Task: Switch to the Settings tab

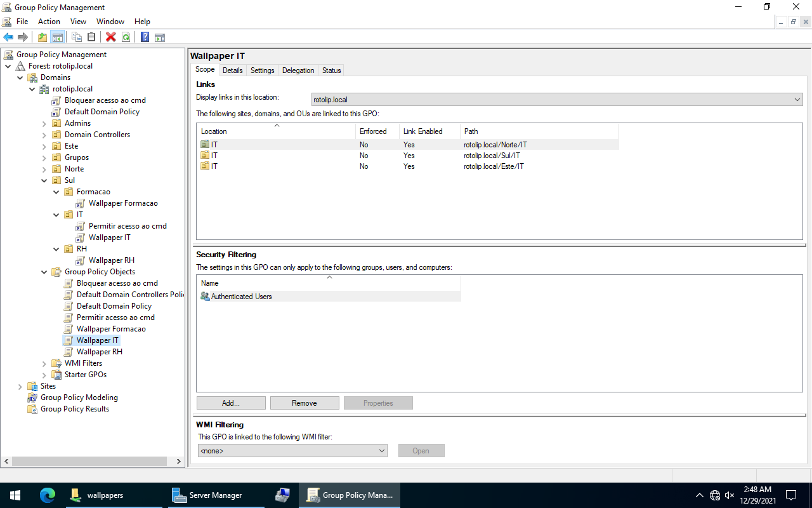Action: click(x=262, y=70)
